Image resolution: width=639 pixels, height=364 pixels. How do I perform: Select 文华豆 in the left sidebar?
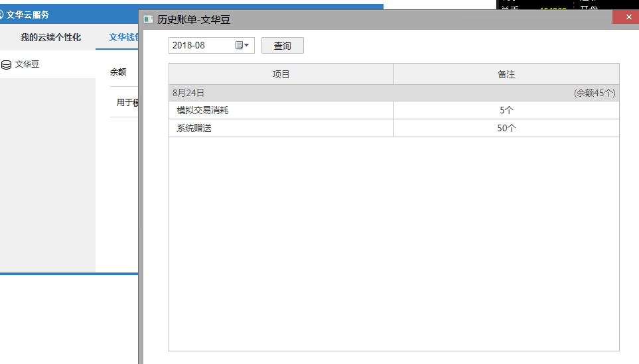tap(27, 65)
